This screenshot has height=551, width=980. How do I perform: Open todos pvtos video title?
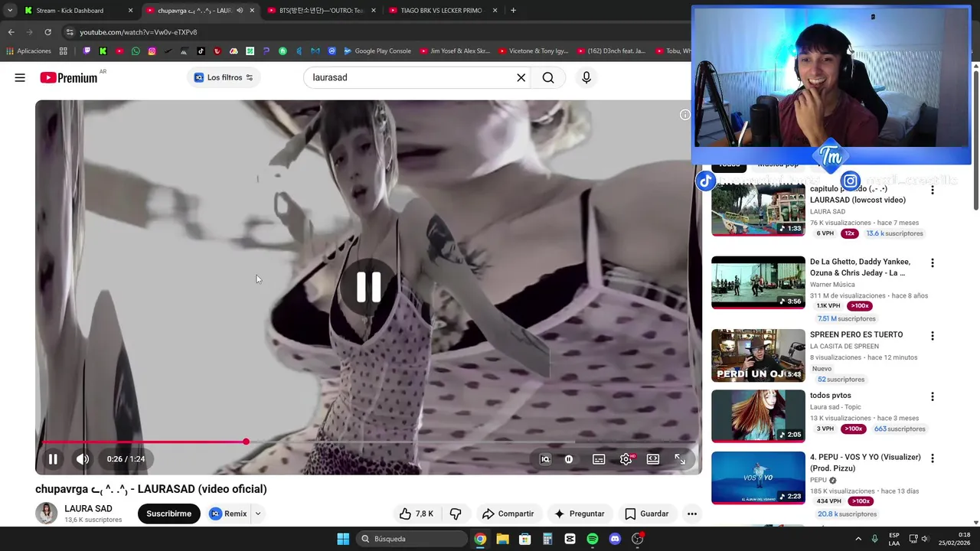point(831,396)
